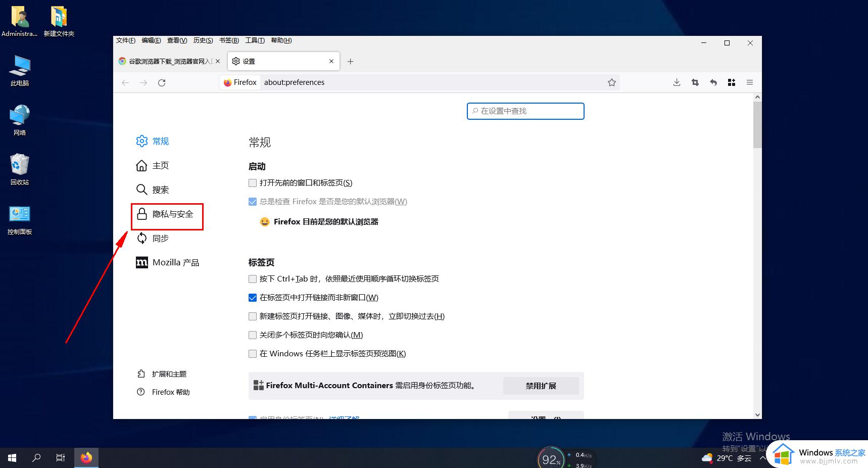Click the screenshot crop tool icon

click(x=695, y=82)
